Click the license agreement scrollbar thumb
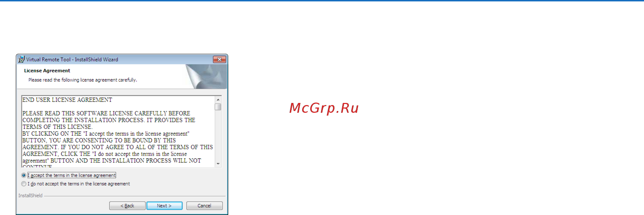 pos(218,107)
